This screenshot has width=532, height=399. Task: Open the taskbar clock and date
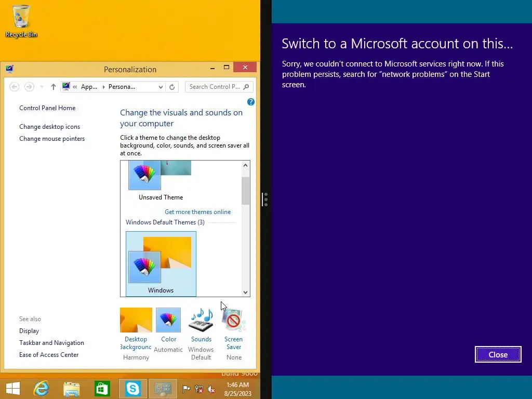tap(237, 389)
